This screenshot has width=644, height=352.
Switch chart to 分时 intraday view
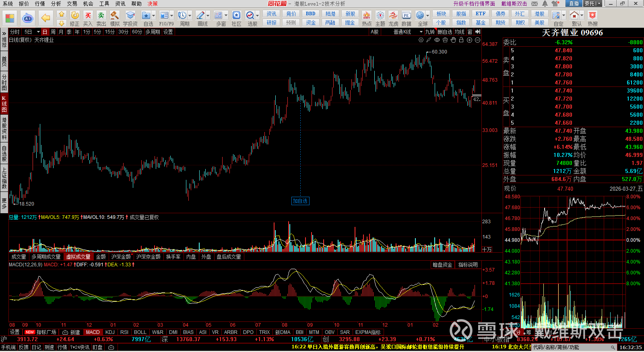click(x=15, y=32)
